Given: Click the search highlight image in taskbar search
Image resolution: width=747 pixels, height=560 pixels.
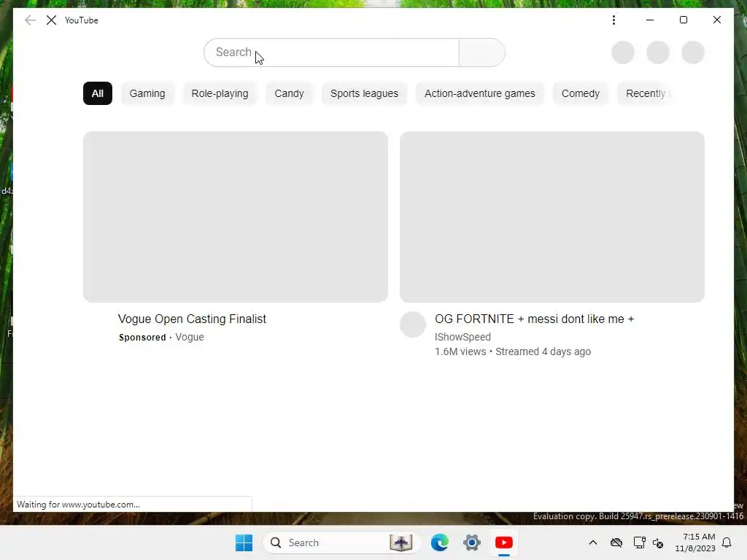Looking at the screenshot, I should (401, 542).
